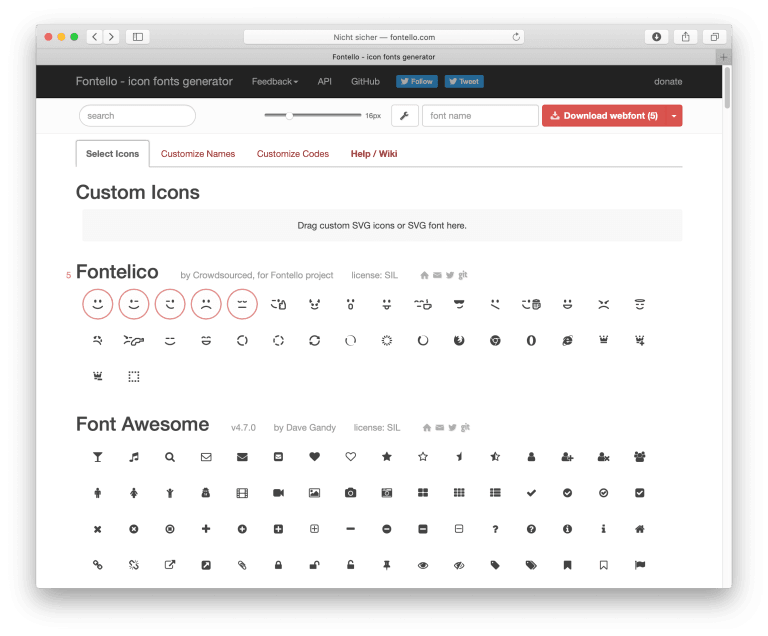Toggle the winking happy emoji in Fontelico
This screenshot has height=636, width=768.
134,304
